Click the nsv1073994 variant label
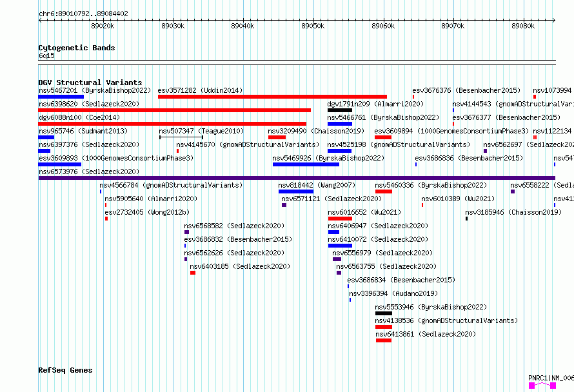The image size is (574, 392). [552, 90]
